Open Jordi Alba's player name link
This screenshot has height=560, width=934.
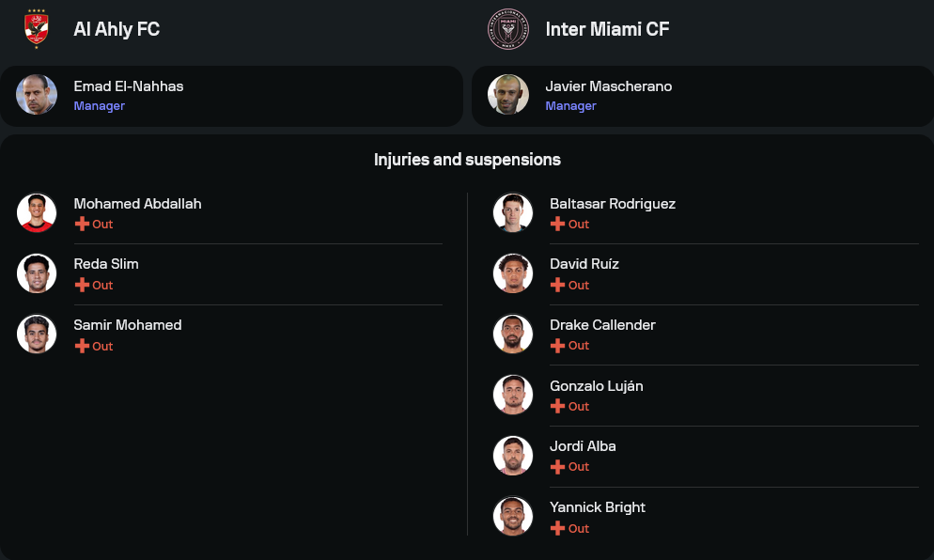(583, 446)
